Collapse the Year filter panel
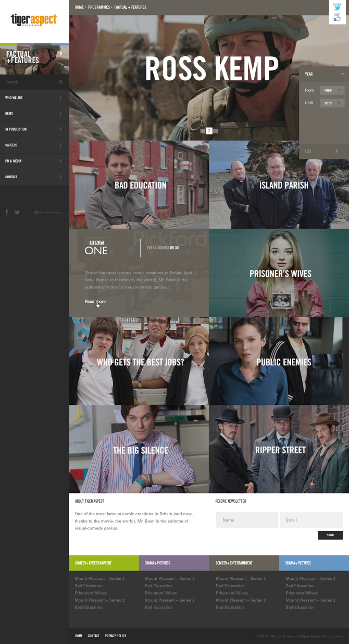 click(342, 74)
